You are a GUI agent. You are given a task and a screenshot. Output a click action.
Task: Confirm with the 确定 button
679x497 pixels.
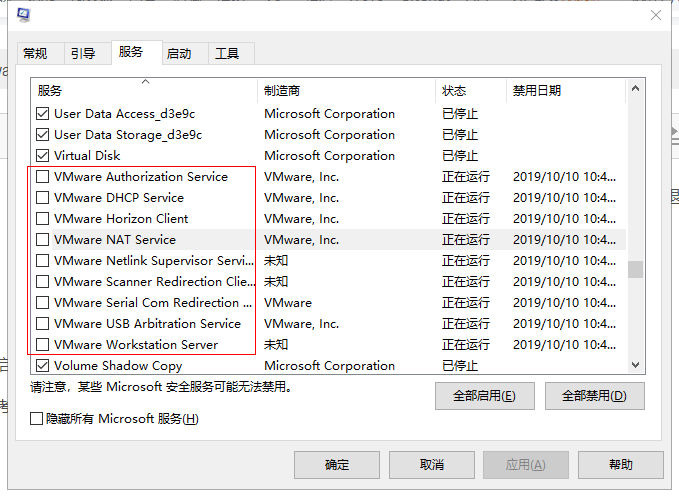(x=337, y=465)
